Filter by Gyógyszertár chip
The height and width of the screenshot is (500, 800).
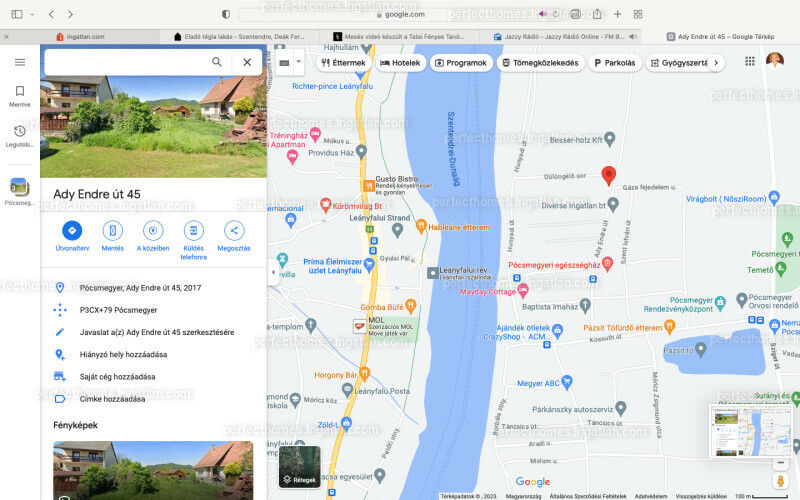(678, 63)
